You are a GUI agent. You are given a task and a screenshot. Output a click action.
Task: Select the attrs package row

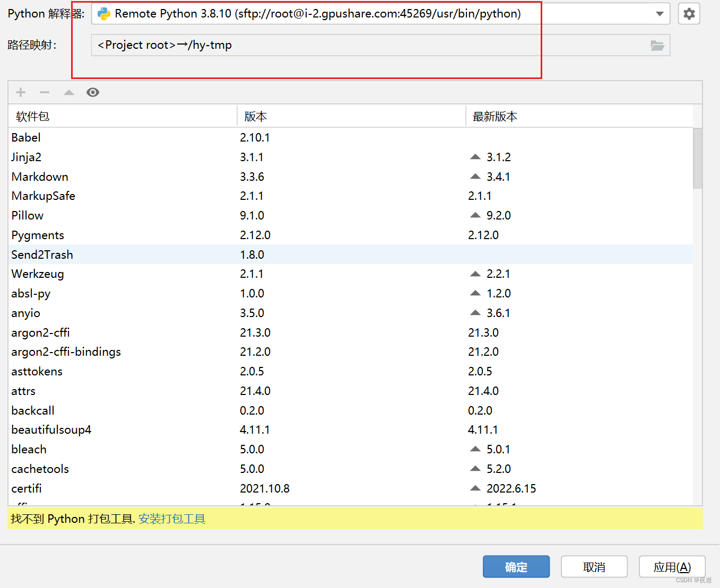351,391
